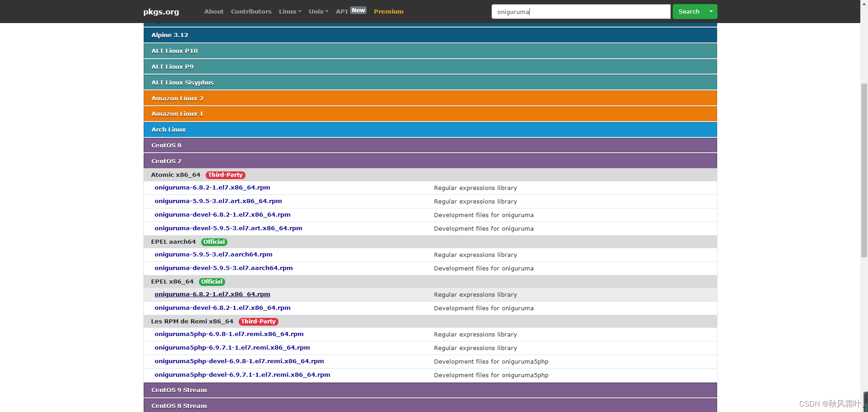Open the pkgs.org home logo
Image resolution: width=868 pixels, height=412 pixels.
coord(161,12)
